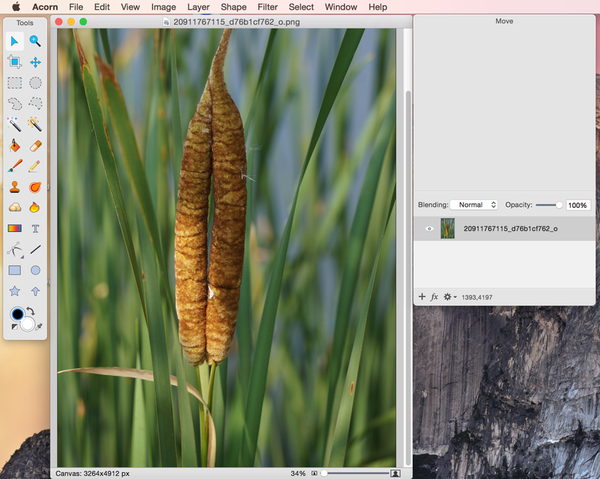Pick the Magic Wand tool
Screen dimensions: 600x479
[x=15, y=124]
